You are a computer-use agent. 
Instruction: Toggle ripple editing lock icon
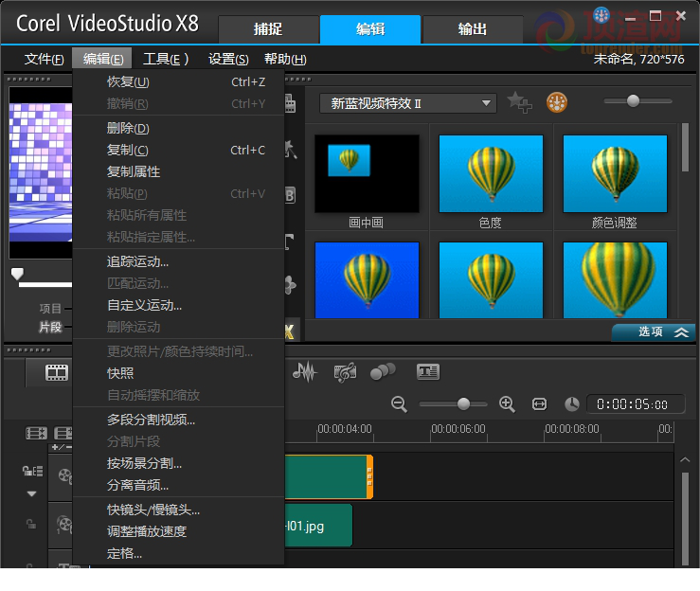pos(32,471)
